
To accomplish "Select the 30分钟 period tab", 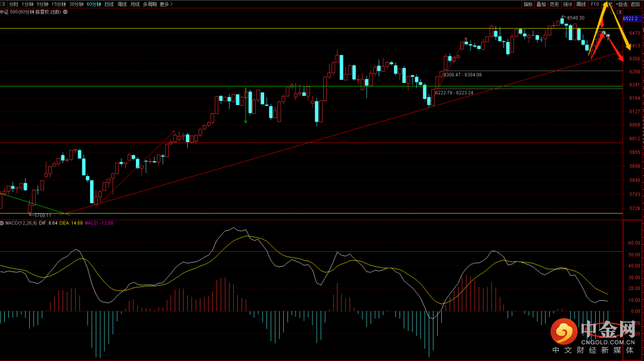I will coord(76,4).
